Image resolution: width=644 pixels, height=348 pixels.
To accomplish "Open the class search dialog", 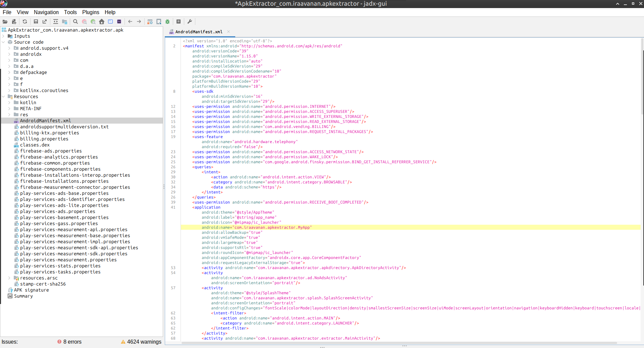I will click(x=85, y=21).
